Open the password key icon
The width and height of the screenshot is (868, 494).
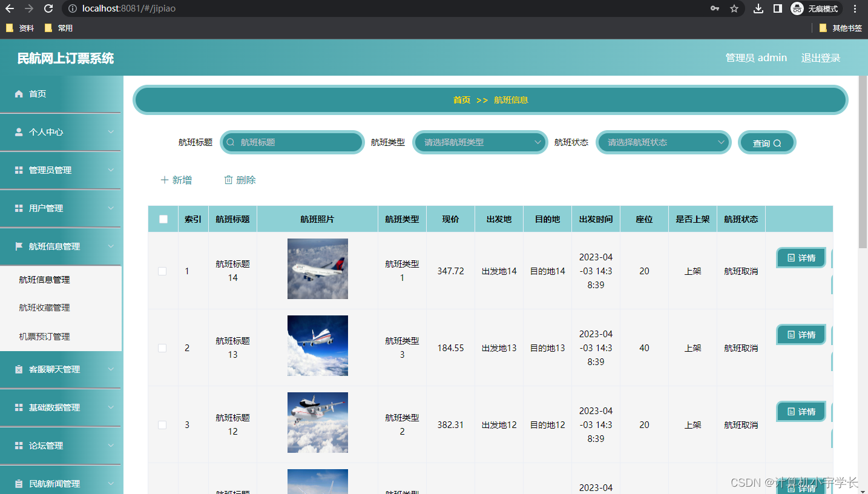(715, 8)
